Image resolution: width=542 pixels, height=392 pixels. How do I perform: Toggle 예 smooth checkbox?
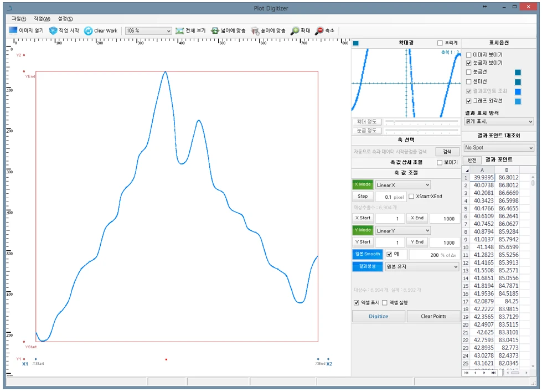coord(389,255)
